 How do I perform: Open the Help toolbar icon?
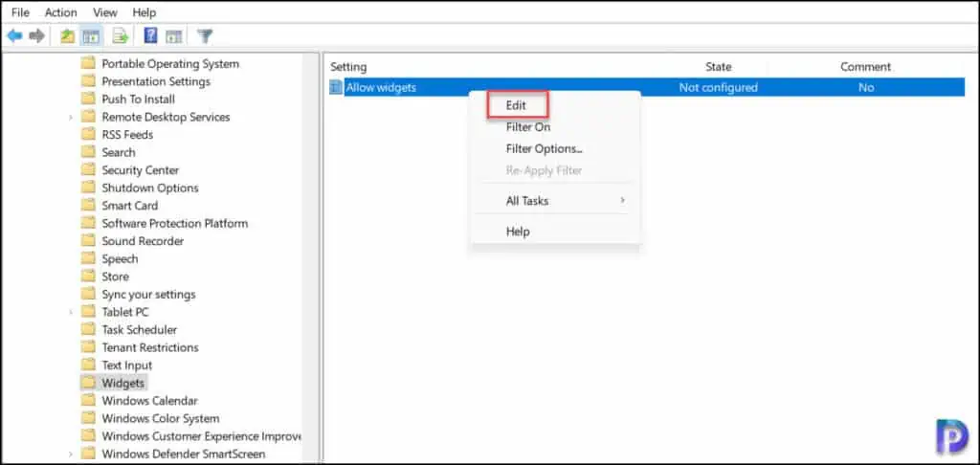coord(150,36)
